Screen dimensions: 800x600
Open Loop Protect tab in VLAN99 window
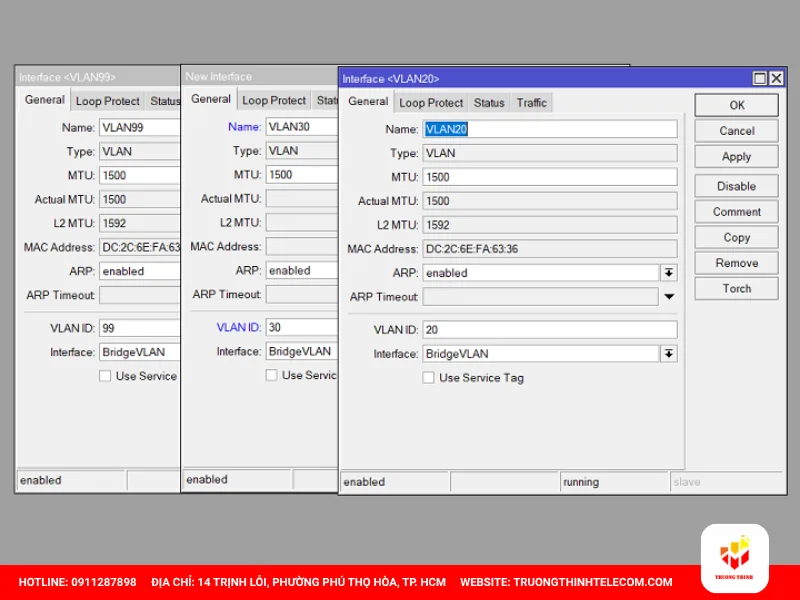(x=107, y=101)
